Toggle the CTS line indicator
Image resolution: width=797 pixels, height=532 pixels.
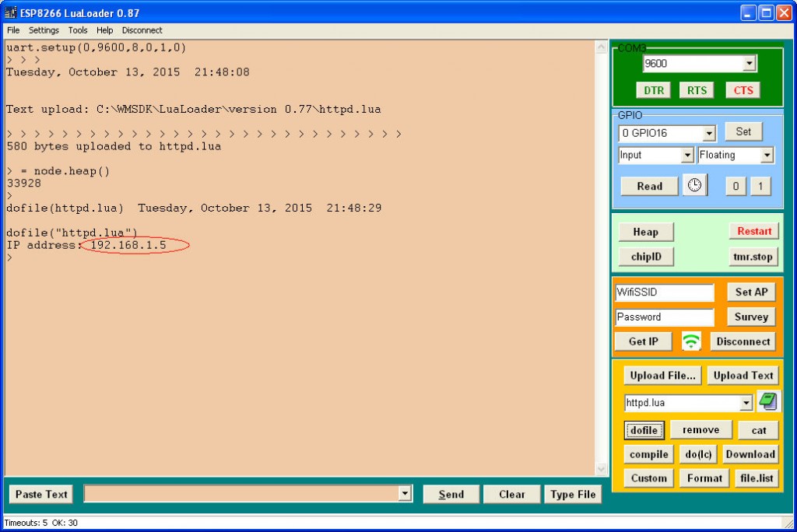click(x=742, y=89)
